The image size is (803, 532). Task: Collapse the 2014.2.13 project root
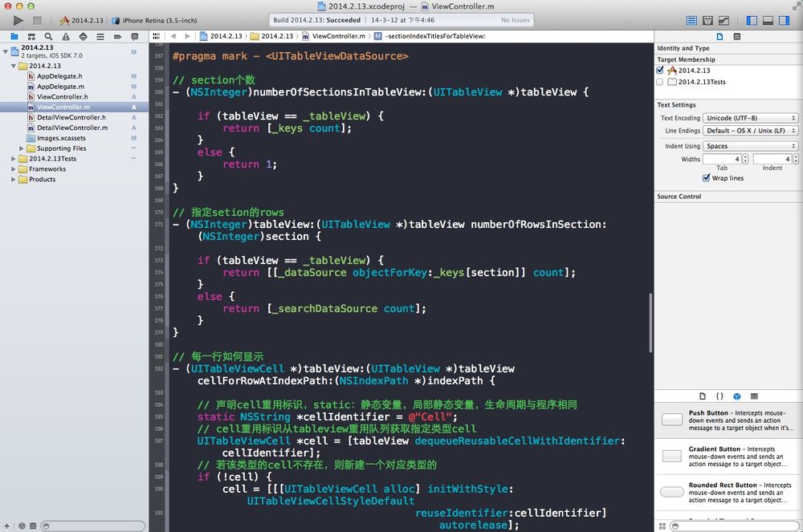pos(6,51)
